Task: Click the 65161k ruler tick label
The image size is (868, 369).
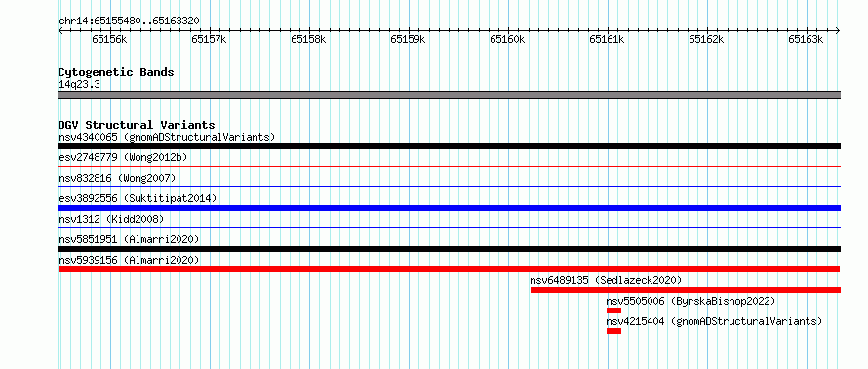Action: 607,39
